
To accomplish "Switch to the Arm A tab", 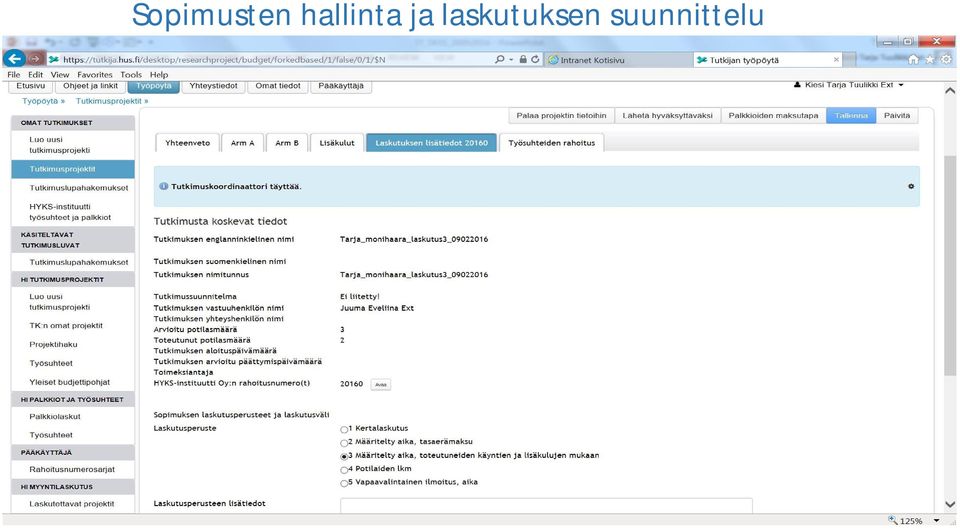I will click(x=242, y=143).
